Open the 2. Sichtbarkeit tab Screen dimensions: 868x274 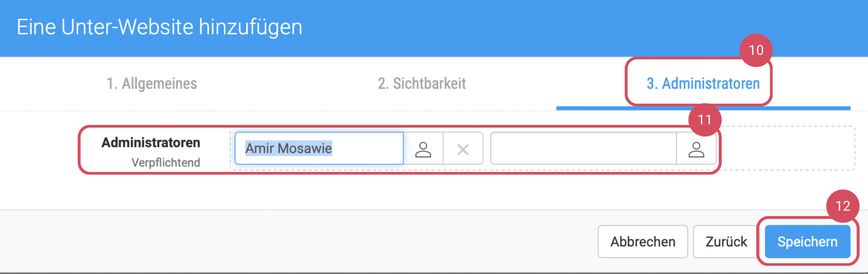(x=421, y=83)
